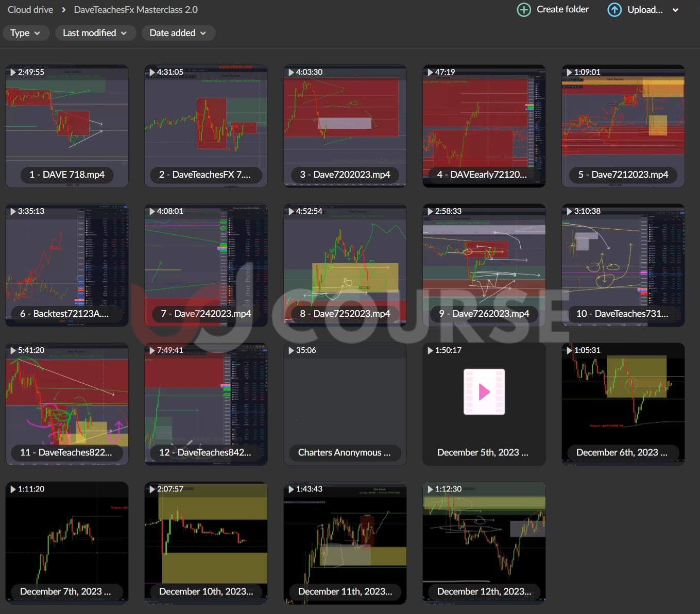Click play icon on Charters Anonymous video
The image size is (700, 614).
(291, 350)
